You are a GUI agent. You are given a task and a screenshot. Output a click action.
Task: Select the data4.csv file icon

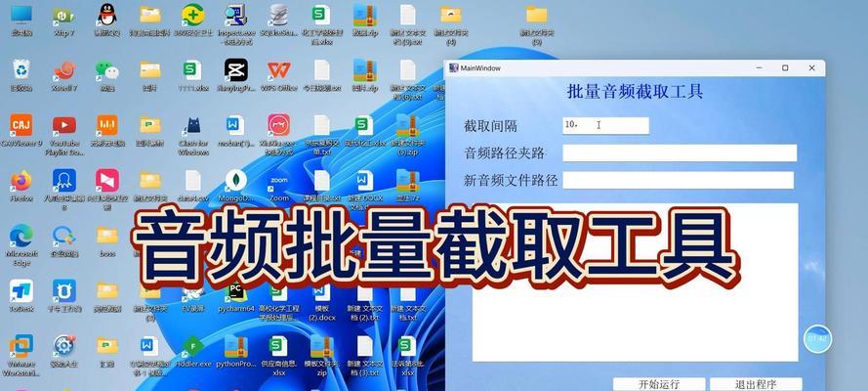(192, 181)
